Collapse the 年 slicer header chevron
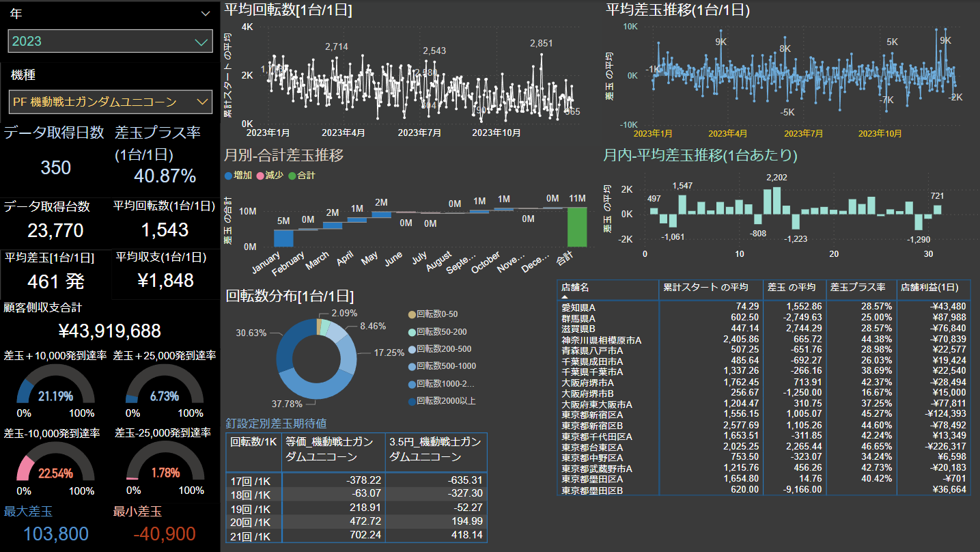Screen dimensions: 980x552 pyautogui.click(x=206, y=14)
